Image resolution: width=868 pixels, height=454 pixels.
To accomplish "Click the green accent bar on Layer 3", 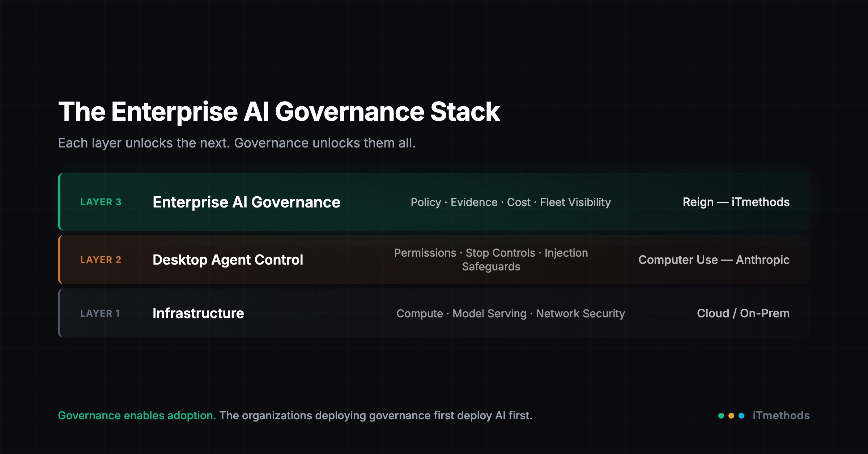I will click(x=60, y=202).
